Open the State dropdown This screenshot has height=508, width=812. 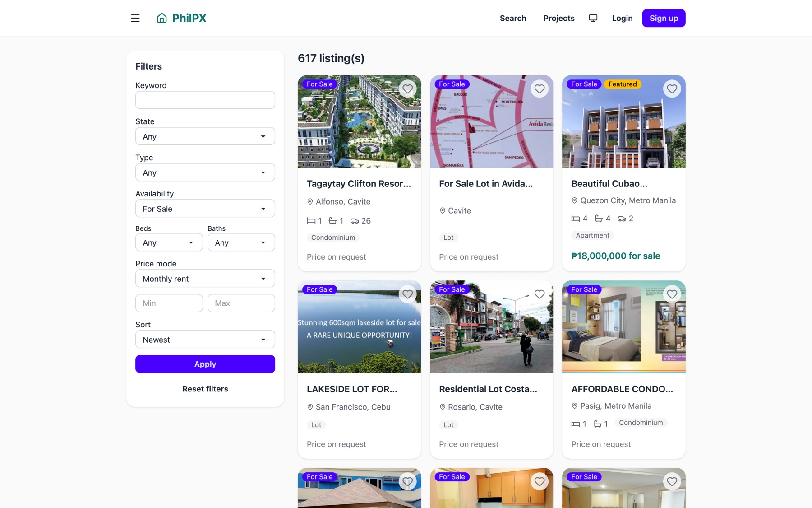coord(205,136)
